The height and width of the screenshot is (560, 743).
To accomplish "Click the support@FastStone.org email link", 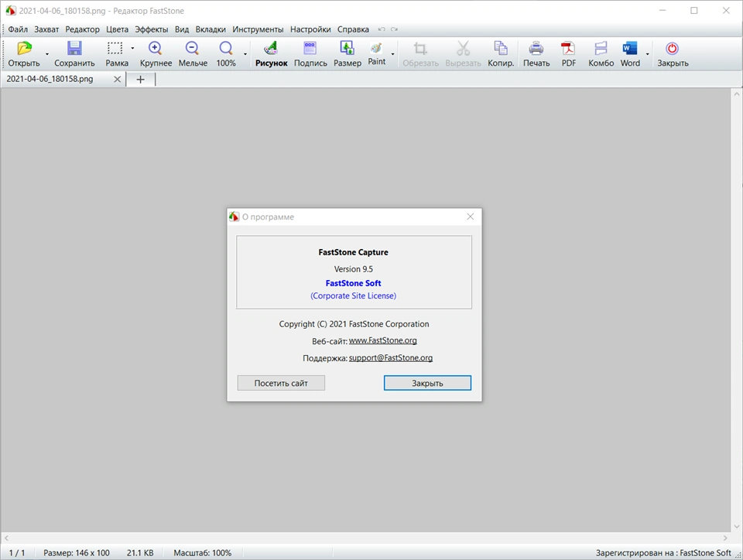I will point(391,358).
